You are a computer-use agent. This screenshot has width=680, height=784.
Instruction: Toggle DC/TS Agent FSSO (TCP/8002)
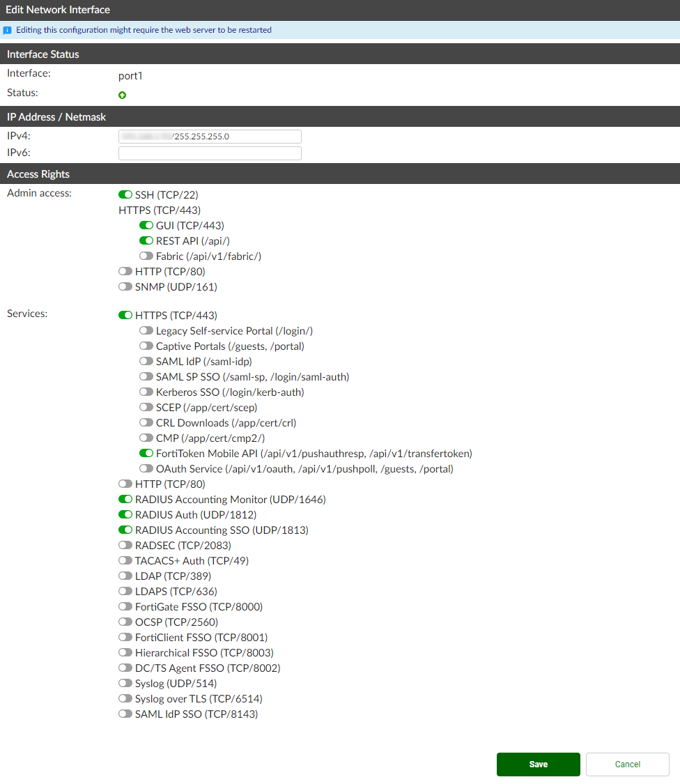[125, 668]
